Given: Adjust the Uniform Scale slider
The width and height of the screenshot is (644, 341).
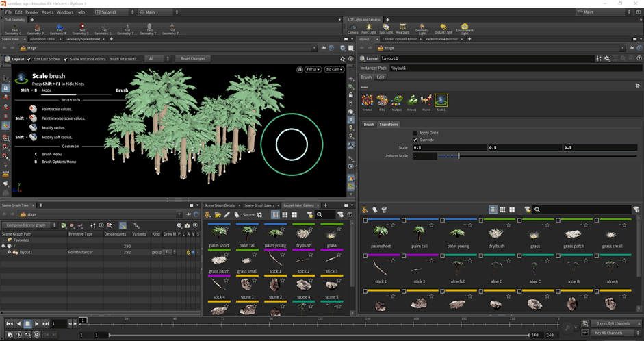Looking at the screenshot, I should (459, 156).
